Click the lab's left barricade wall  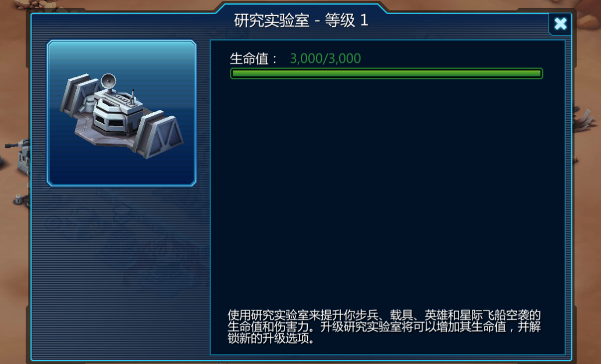coord(79,94)
